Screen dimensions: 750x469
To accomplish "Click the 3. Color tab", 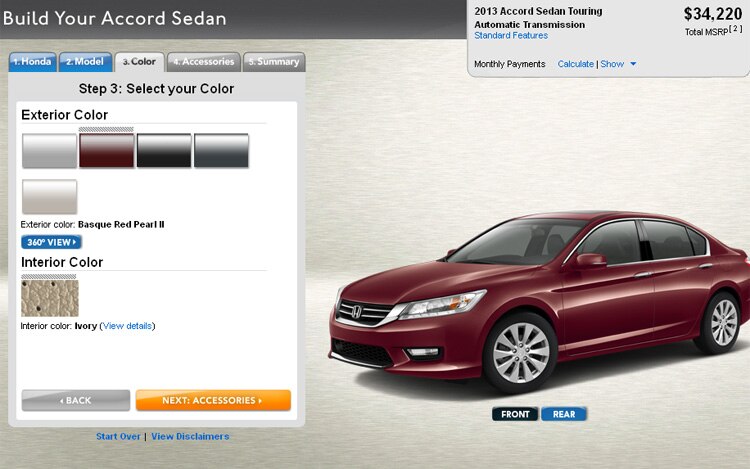I will pos(139,62).
